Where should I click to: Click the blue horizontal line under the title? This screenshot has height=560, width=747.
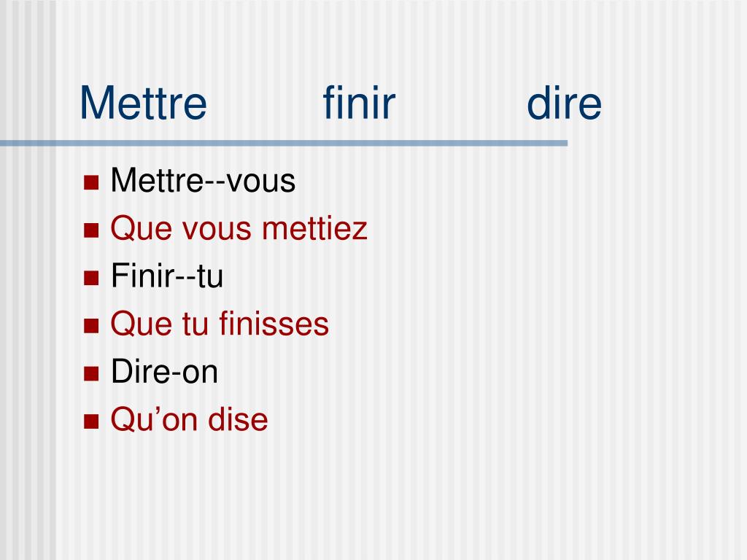point(284,143)
